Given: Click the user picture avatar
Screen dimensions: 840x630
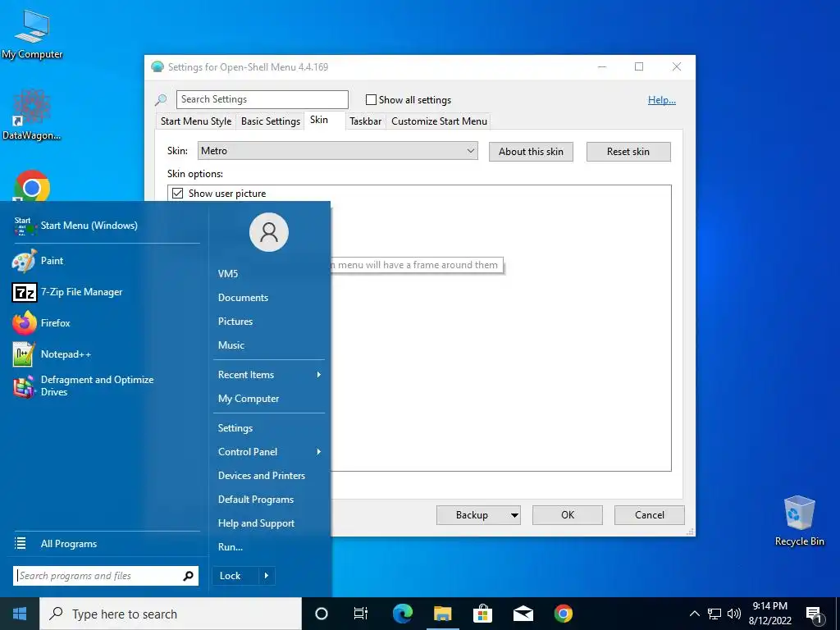Looking at the screenshot, I should pos(269,232).
